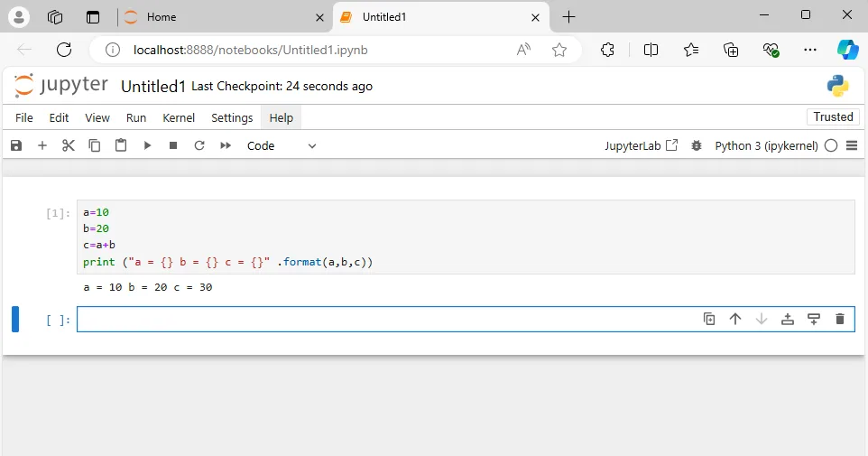868x456 pixels.
Task: Click the Last Checkpoint 24 seconds ago text
Action: (282, 87)
